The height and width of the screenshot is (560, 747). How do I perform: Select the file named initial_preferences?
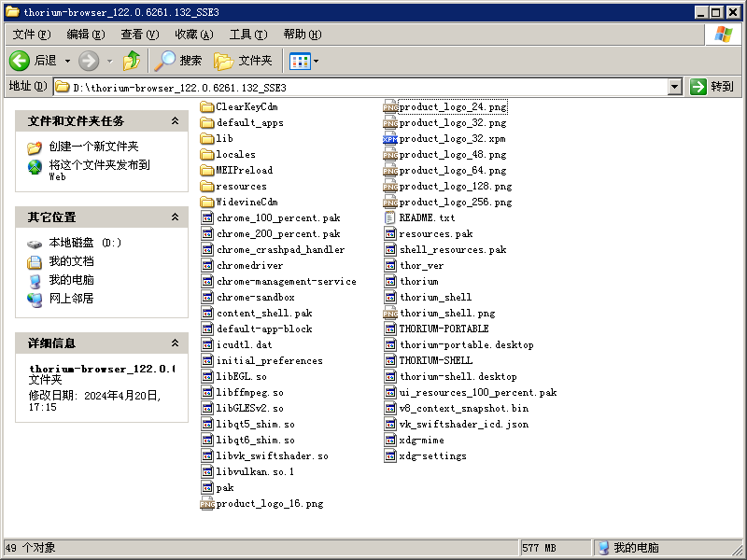pyautogui.click(x=269, y=361)
